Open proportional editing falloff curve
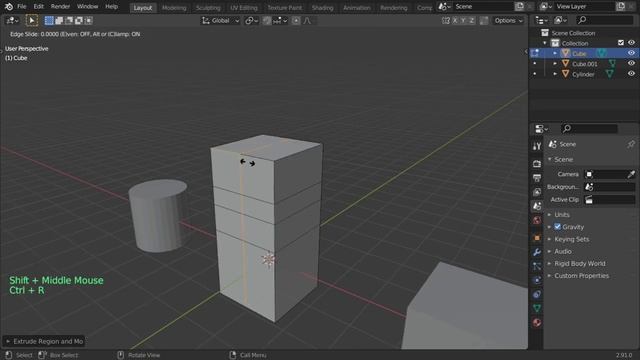 (308, 20)
